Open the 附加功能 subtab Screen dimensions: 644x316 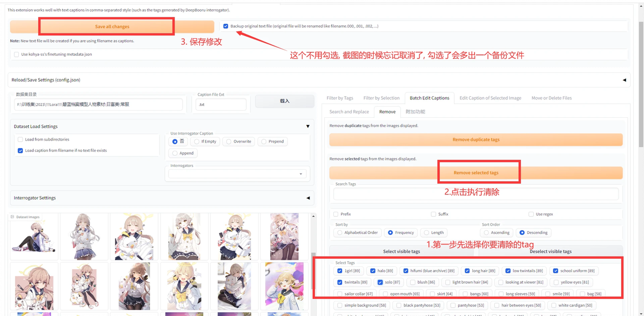[415, 112]
